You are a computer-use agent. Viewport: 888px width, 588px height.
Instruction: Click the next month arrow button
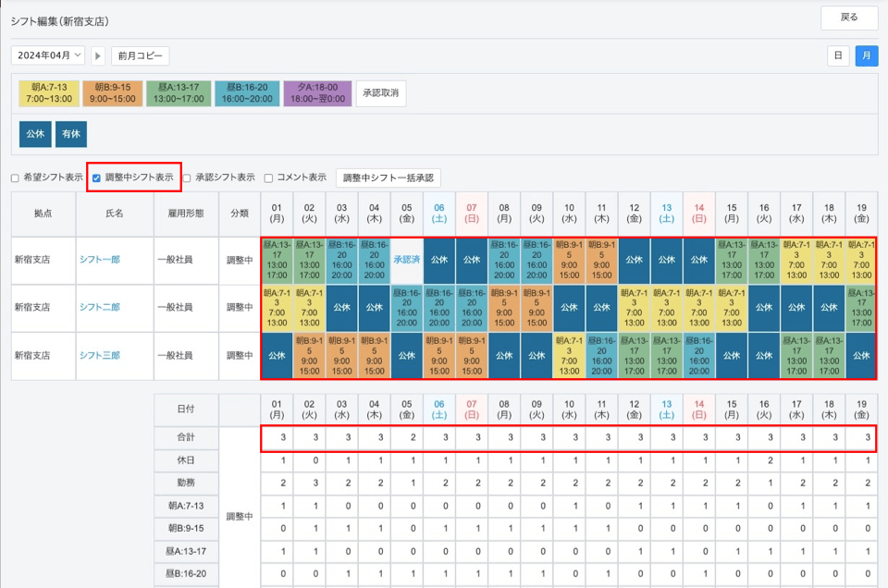(98, 56)
